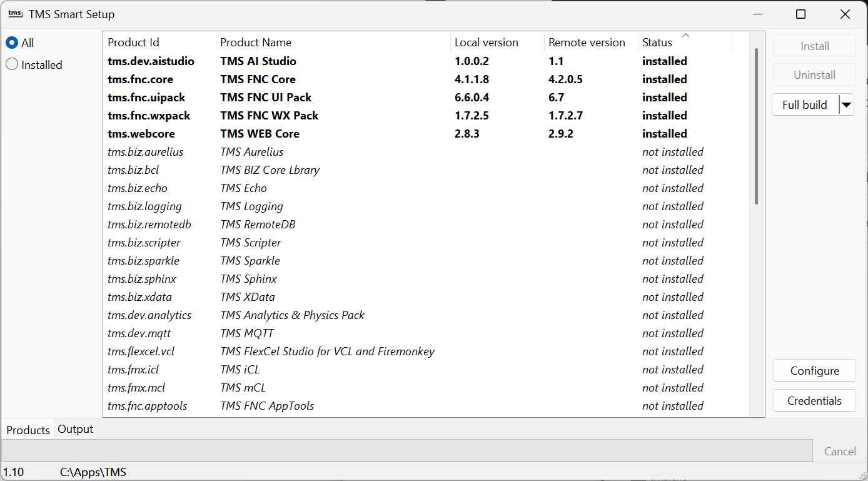Select the tms.fnc.uipack row

click(x=425, y=98)
